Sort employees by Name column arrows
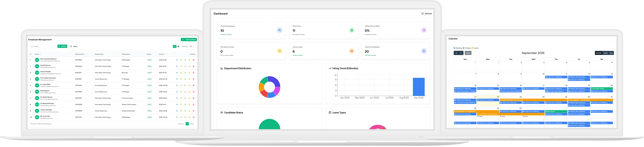Viewport: 644px width, 147px height. pos(40,54)
